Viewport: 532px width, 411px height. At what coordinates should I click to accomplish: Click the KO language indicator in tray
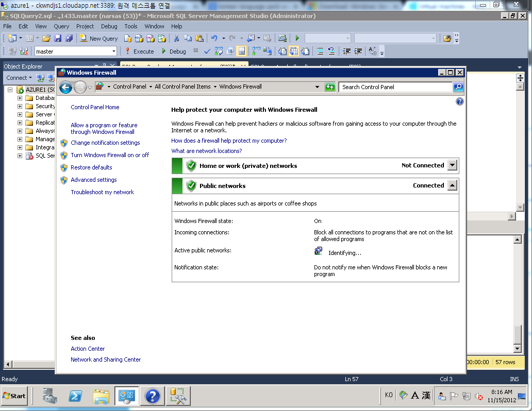(x=389, y=395)
